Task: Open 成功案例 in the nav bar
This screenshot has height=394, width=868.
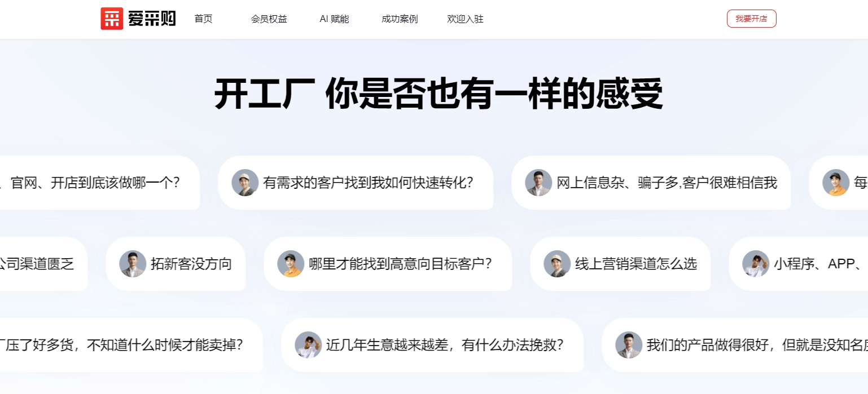Action: pos(400,19)
